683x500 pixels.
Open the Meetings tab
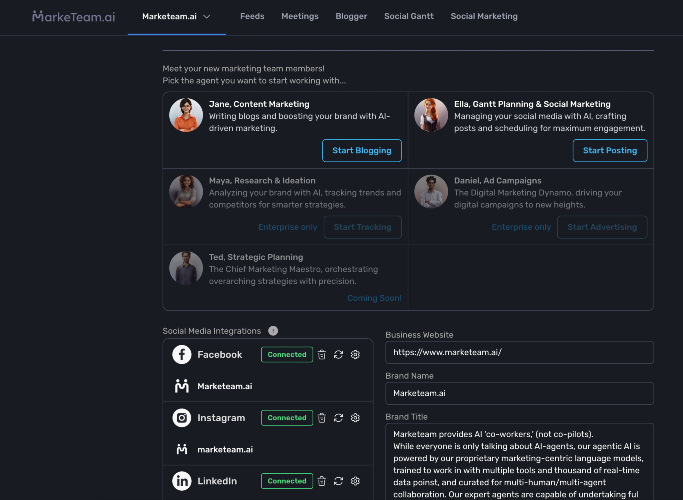coord(300,16)
